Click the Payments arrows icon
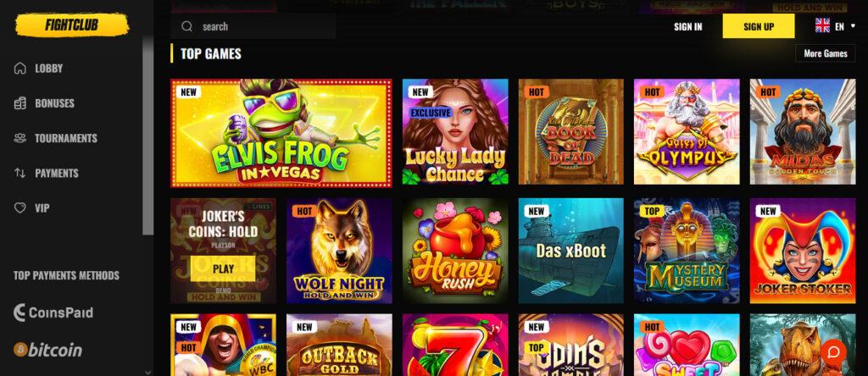This screenshot has width=868, height=376. pyautogui.click(x=20, y=173)
